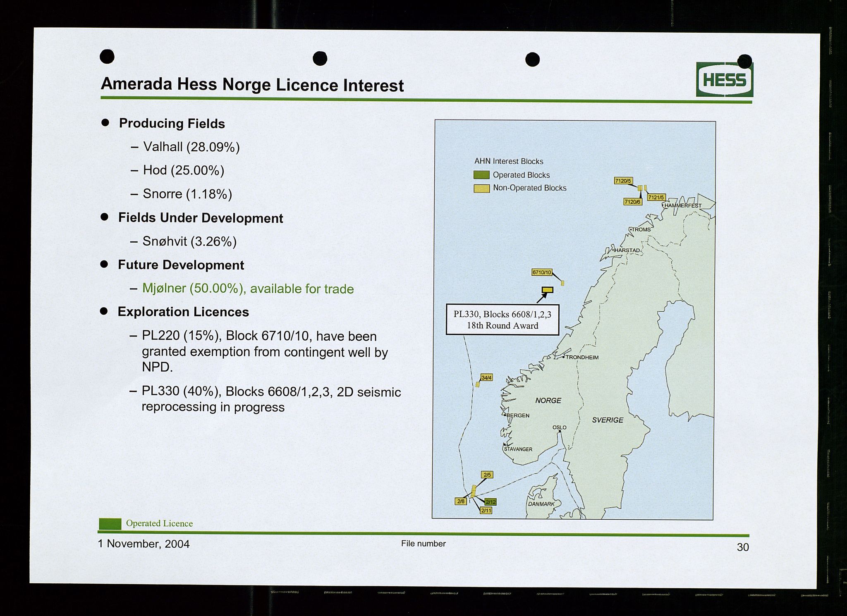This screenshot has height=616, width=847.
Task: Select the Fields Under Development heading
Action: [x=201, y=218]
